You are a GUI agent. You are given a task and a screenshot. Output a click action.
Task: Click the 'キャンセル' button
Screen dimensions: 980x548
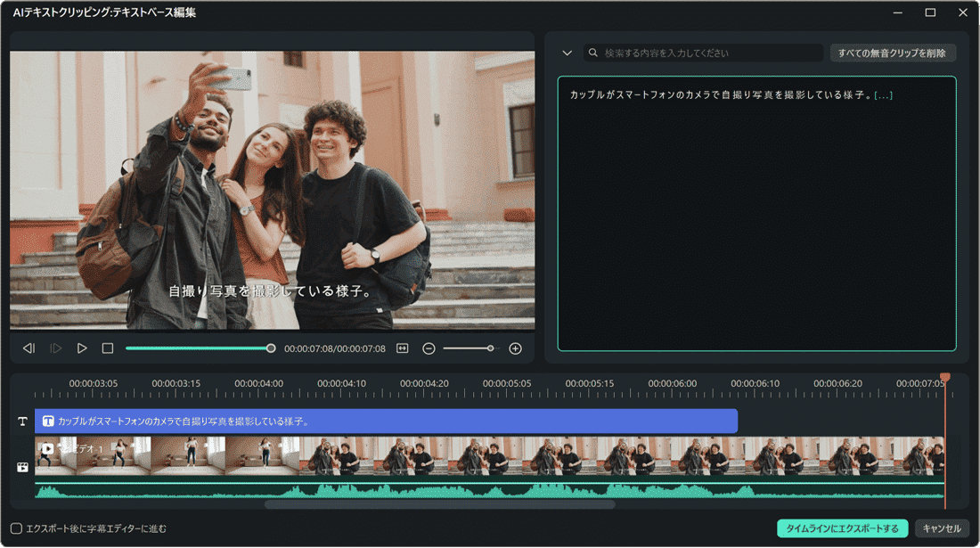tap(942, 528)
